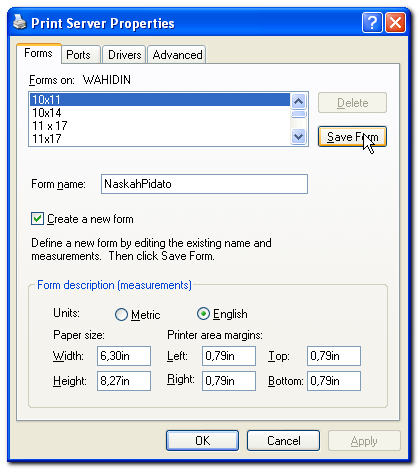Viewport: 418px width, 469px height.
Task: Click the paper Height field
Action: click(x=124, y=381)
